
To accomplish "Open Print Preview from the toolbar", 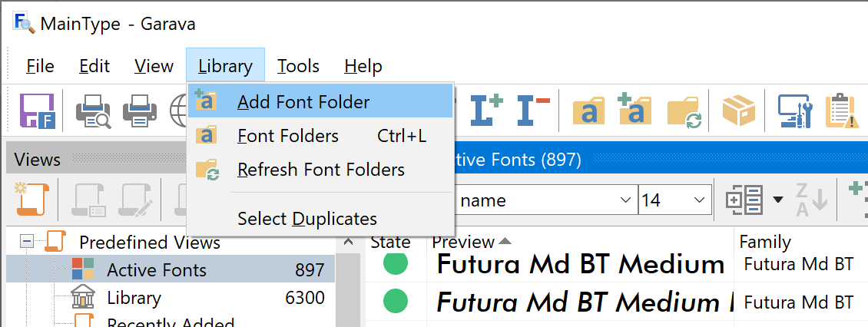I will coord(93,111).
